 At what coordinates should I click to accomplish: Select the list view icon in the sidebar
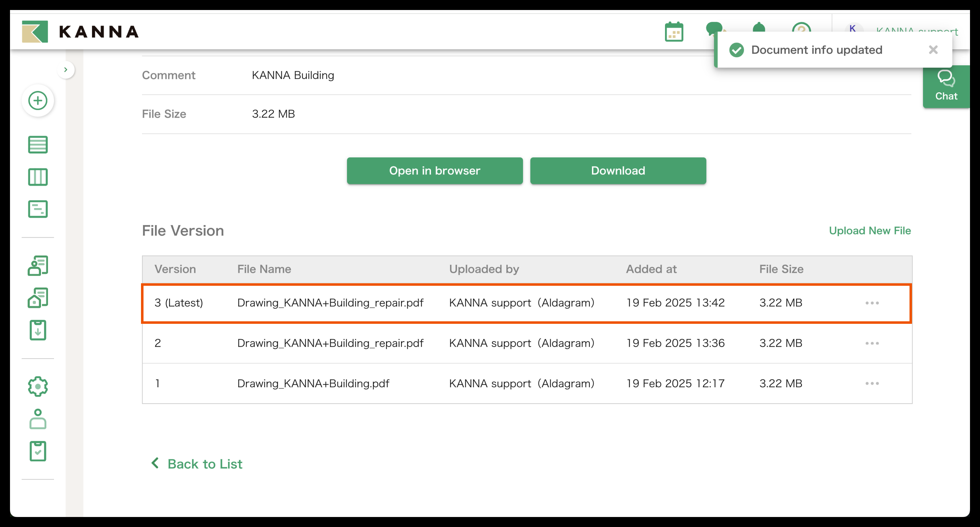(38, 145)
